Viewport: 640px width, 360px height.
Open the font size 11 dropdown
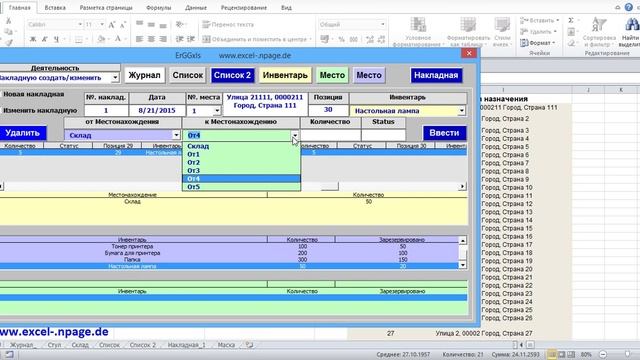point(102,24)
